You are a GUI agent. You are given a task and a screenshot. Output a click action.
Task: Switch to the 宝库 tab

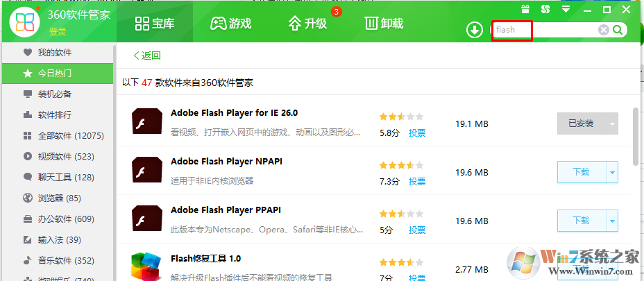coord(155,23)
